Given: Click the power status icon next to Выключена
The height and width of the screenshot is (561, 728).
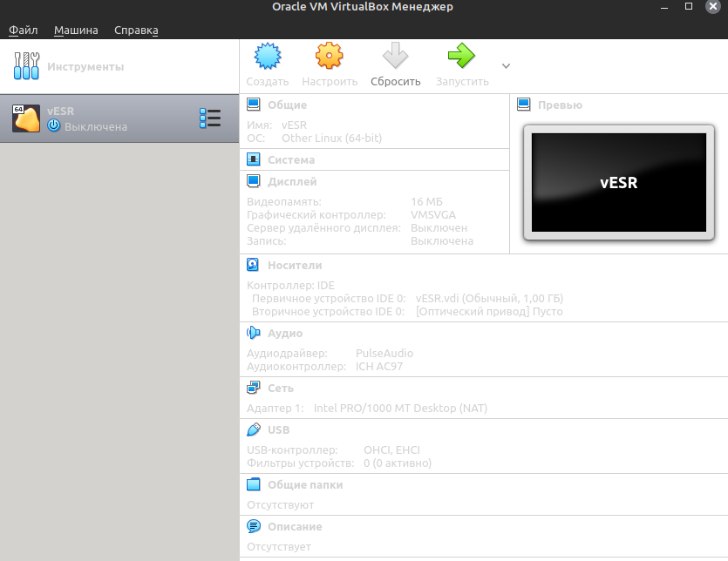Looking at the screenshot, I should pyautogui.click(x=54, y=125).
